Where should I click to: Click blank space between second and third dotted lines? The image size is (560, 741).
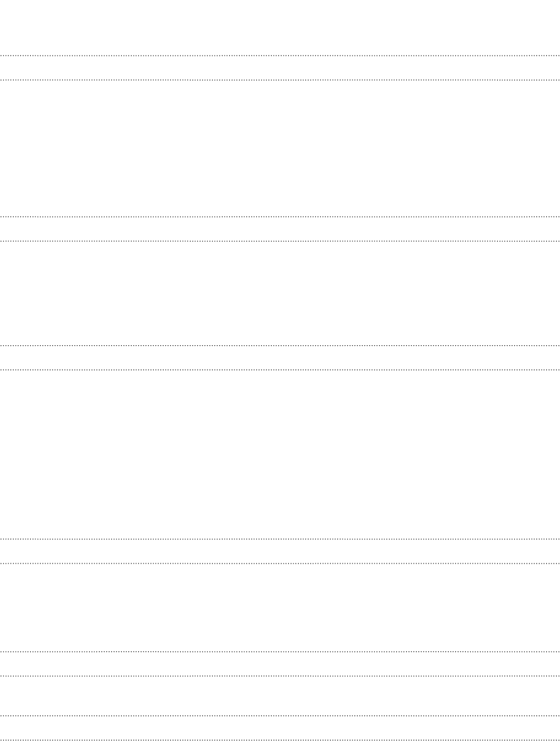(280, 148)
